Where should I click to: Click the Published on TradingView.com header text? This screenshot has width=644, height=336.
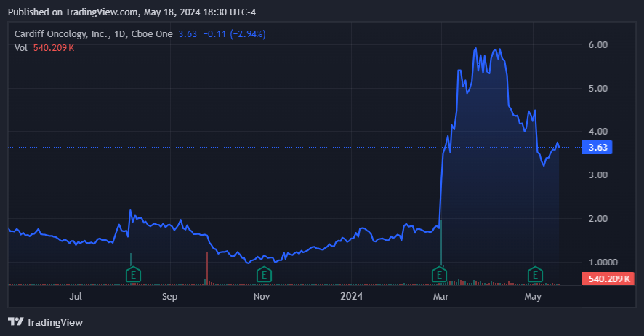(x=132, y=12)
